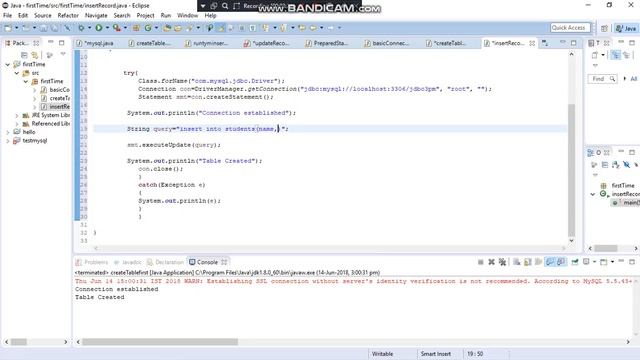Click Remove Launch X icon in Console
Image resolution: width=640 pixels, height=360 pixels.
[491, 262]
